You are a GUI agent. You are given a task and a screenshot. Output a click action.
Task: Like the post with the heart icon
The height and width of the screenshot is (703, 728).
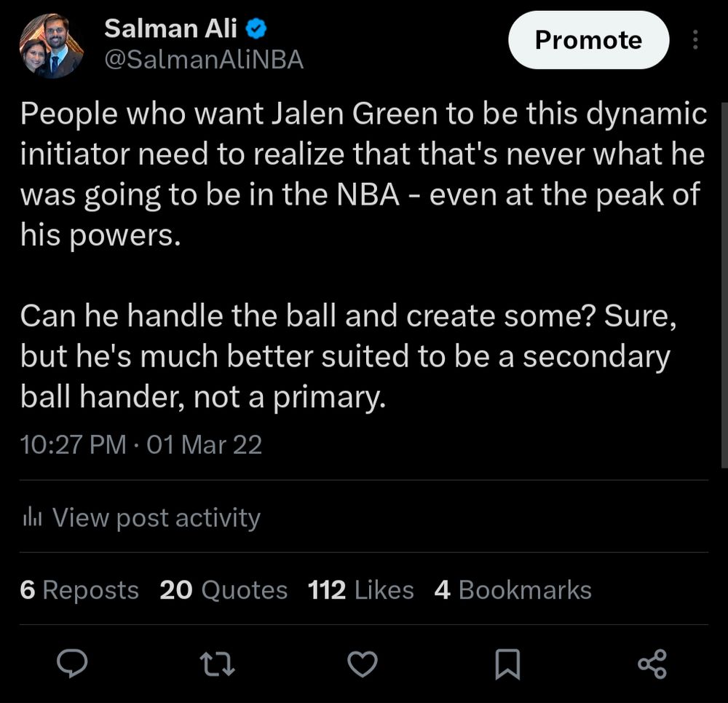coord(362,663)
